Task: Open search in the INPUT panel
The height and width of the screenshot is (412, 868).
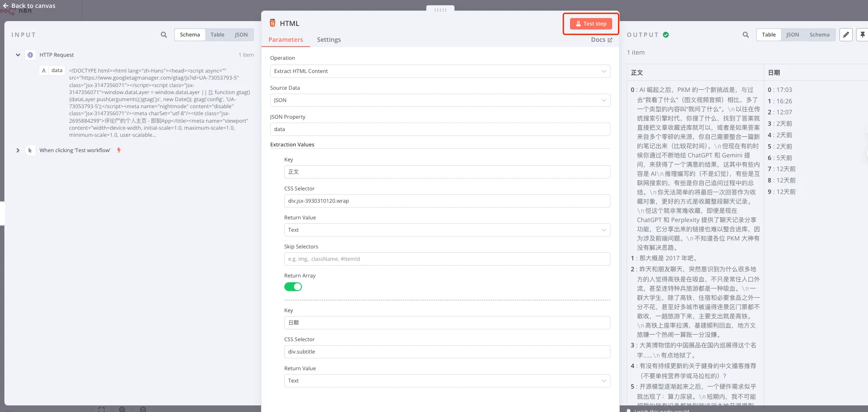Action: 164,35
